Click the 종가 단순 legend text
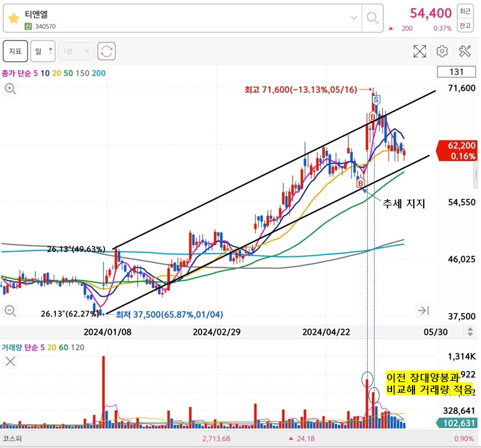 pyautogui.click(x=16, y=73)
